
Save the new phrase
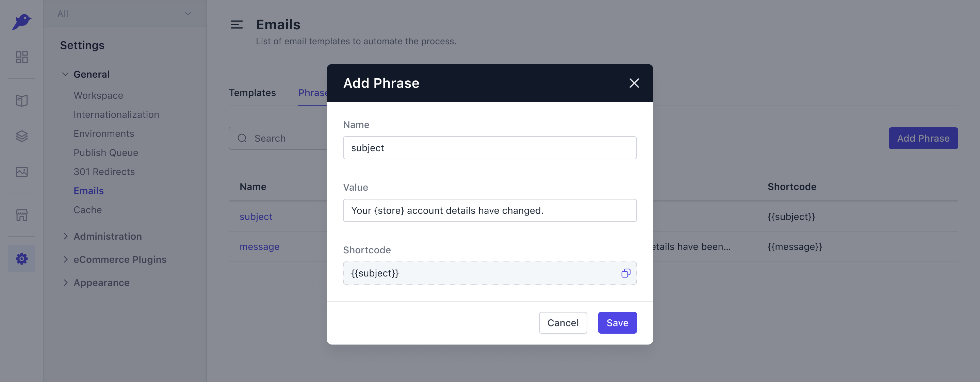[x=617, y=323]
